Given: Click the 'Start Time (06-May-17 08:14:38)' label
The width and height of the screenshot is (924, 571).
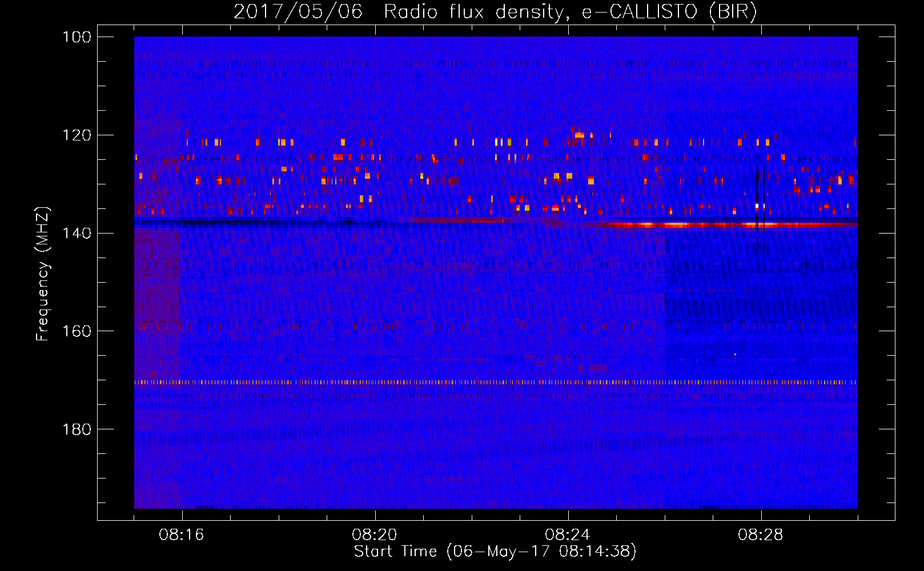Looking at the screenshot, I should coord(495,552).
